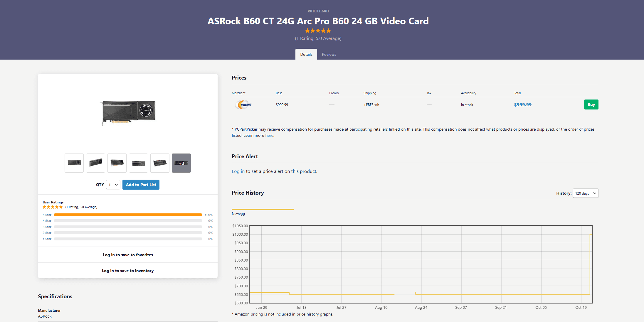Click Log in to set price alert
The image size is (644, 322).
tap(238, 171)
